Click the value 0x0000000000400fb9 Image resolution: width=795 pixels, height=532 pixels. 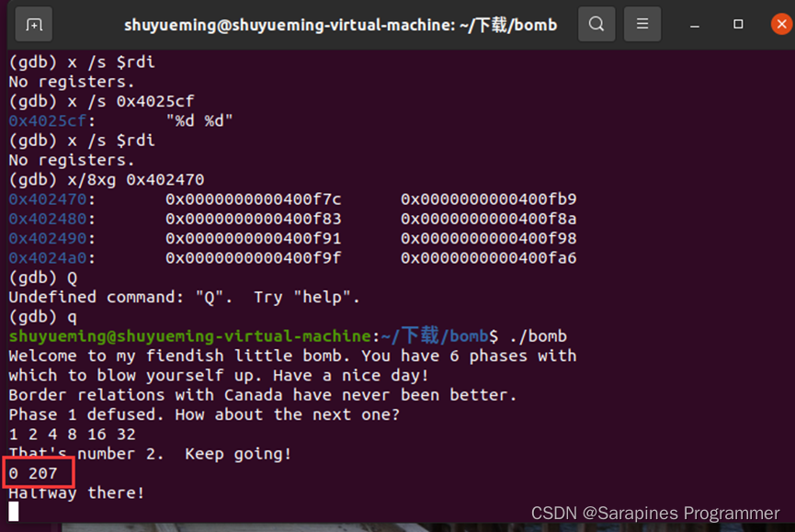pyautogui.click(x=489, y=199)
